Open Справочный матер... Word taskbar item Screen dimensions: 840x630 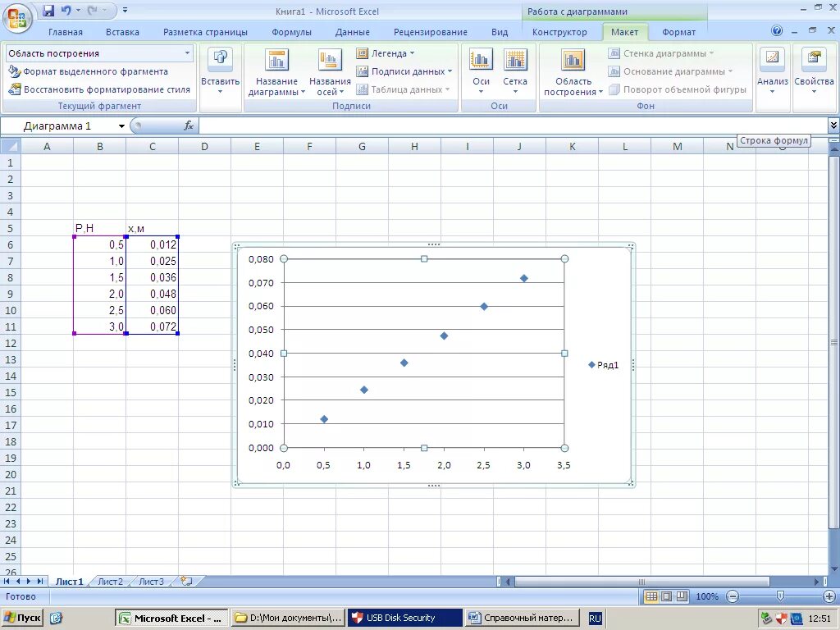(523, 618)
